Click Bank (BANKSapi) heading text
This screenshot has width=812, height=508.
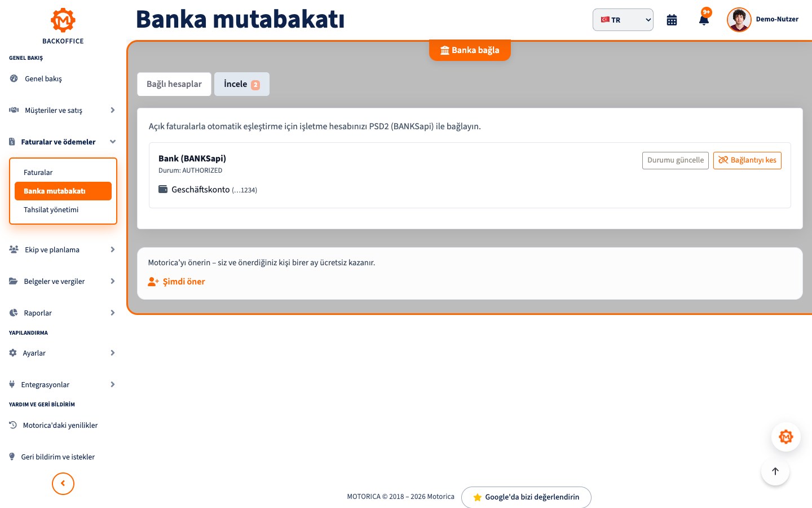pyautogui.click(x=192, y=159)
